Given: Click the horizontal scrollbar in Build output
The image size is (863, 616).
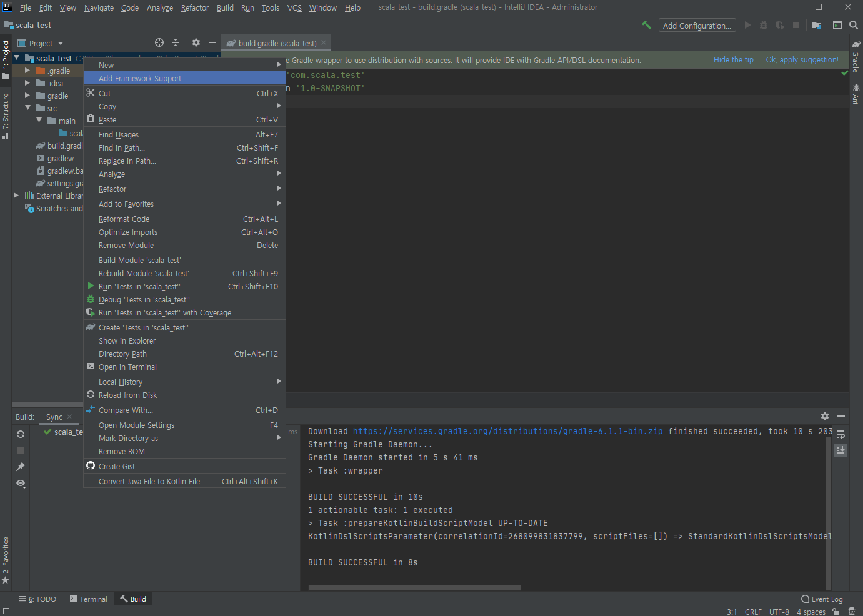Looking at the screenshot, I should 414,588.
